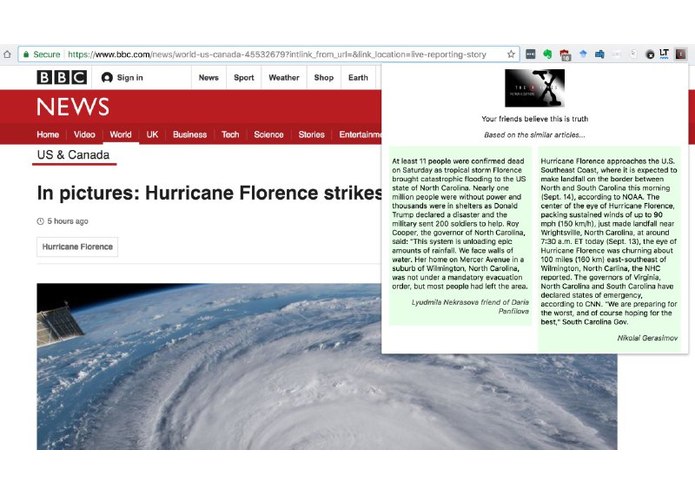Click the browser home icon
Viewport: 695px width, 494px height.
[x=7, y=54]
